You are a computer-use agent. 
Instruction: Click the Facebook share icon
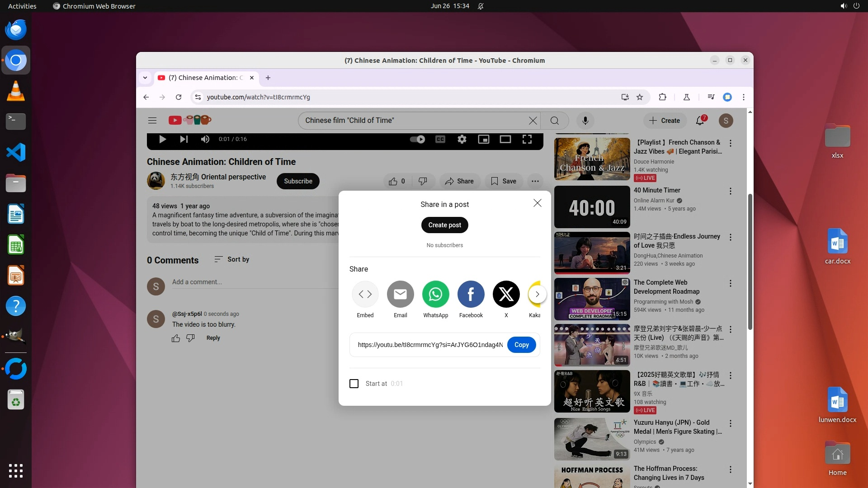471,294
